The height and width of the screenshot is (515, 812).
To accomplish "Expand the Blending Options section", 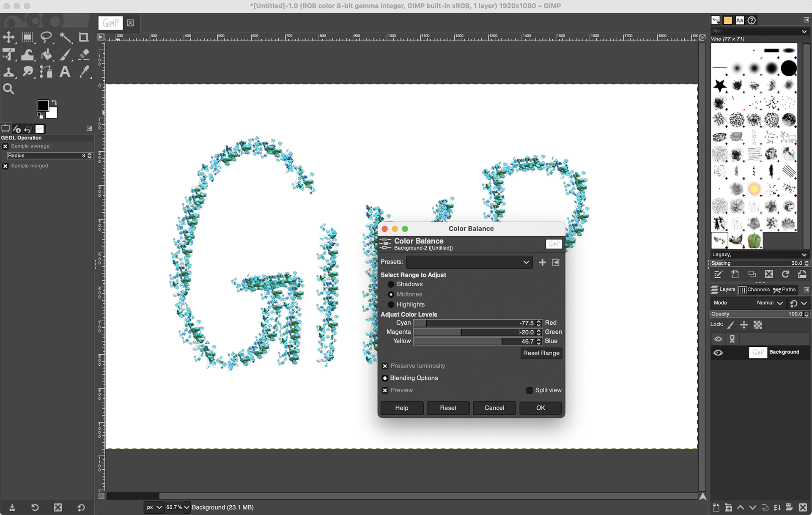I will pyautogui.click(x=385, y=378).
